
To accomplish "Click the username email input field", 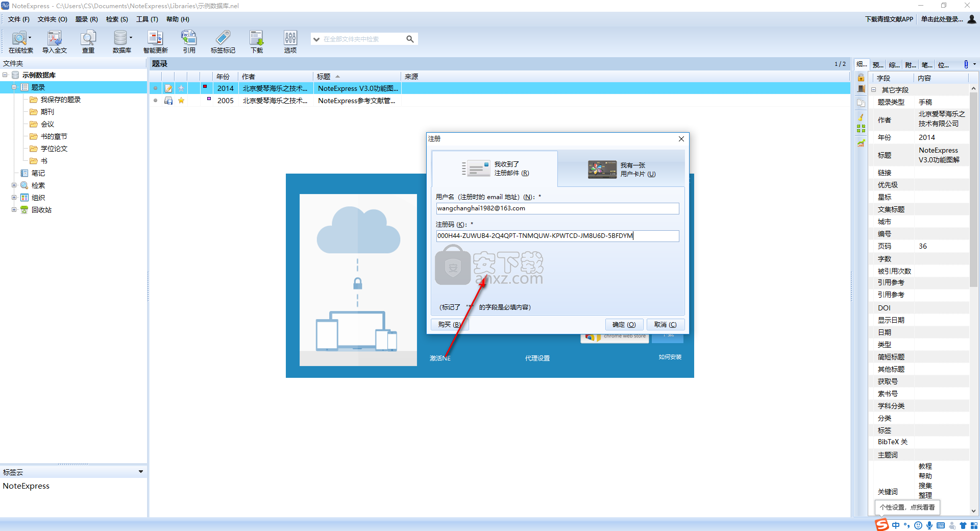I will 557,208.
